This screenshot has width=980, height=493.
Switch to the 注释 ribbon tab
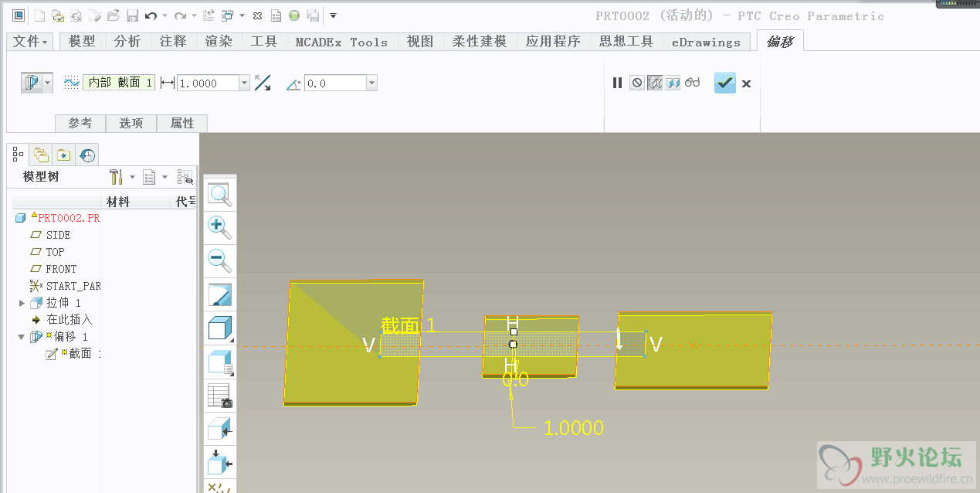(x=173, y=42)
